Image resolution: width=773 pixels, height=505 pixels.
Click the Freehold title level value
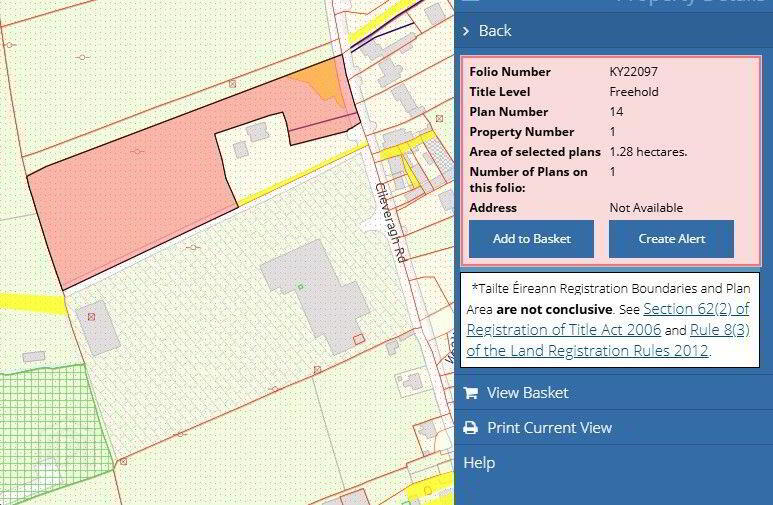pyautogui.click(x=634, y=92)
